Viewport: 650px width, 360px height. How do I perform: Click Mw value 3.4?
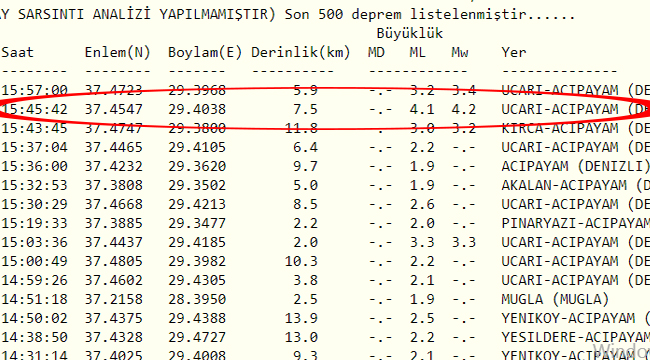tap(464, 90)
